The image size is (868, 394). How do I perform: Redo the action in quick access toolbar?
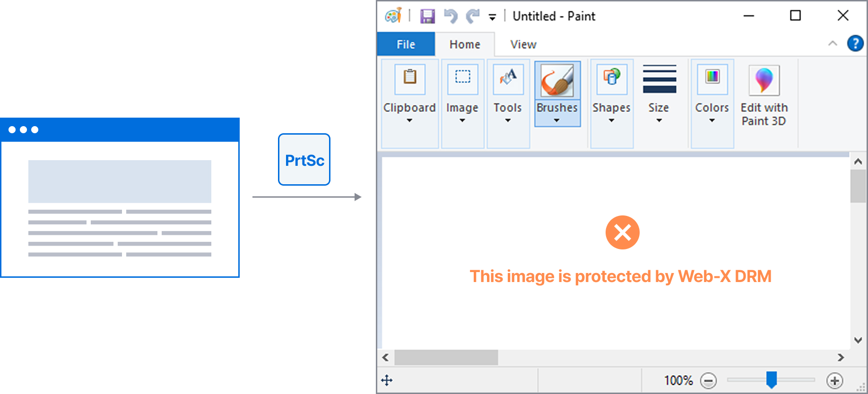pyautogui.click(x=473, y=16)
